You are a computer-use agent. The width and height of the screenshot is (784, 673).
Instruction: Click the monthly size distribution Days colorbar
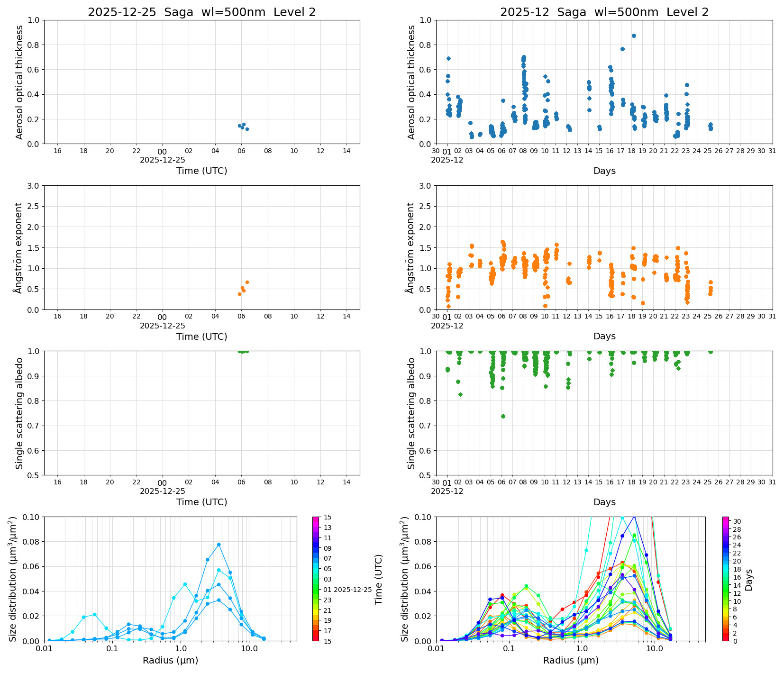[x=726, y=578]
